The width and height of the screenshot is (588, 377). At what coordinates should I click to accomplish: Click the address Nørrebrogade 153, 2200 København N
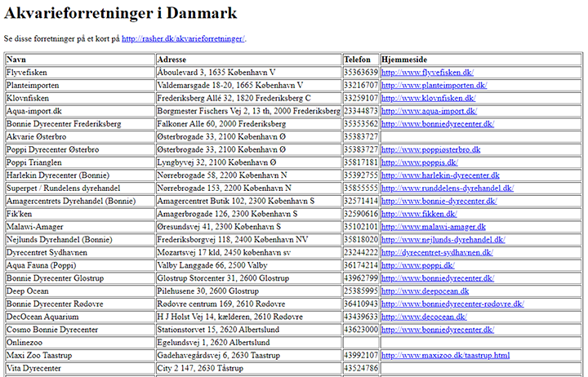point(225,188)
